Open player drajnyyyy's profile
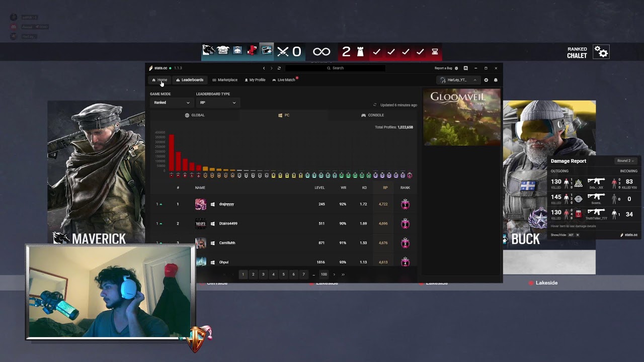 pyautogui.click(x=226, y=204)
